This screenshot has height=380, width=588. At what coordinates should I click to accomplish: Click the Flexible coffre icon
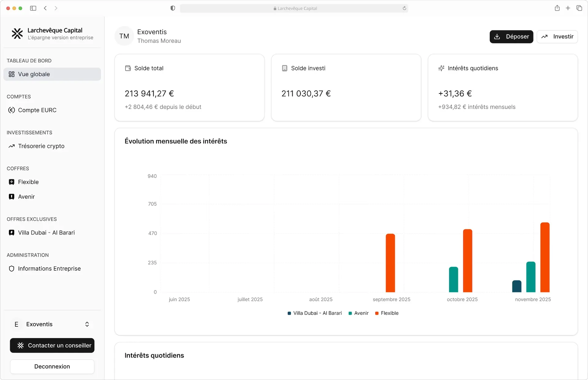12,182
